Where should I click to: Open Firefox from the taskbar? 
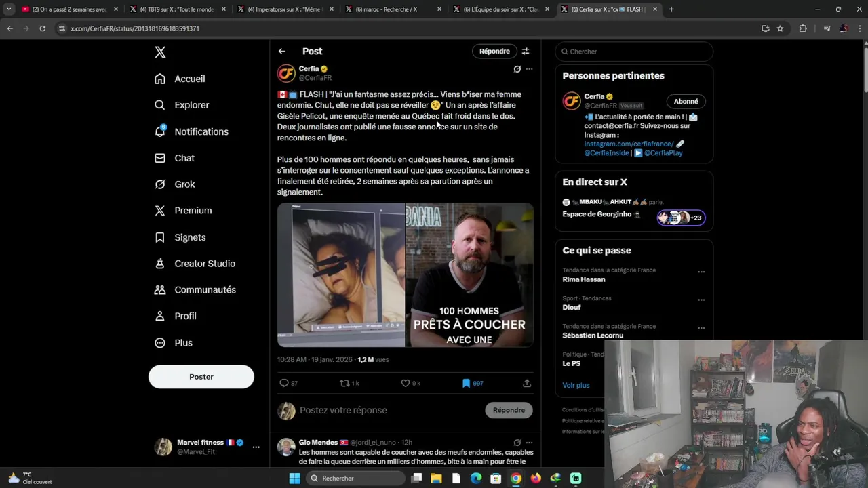536,479
